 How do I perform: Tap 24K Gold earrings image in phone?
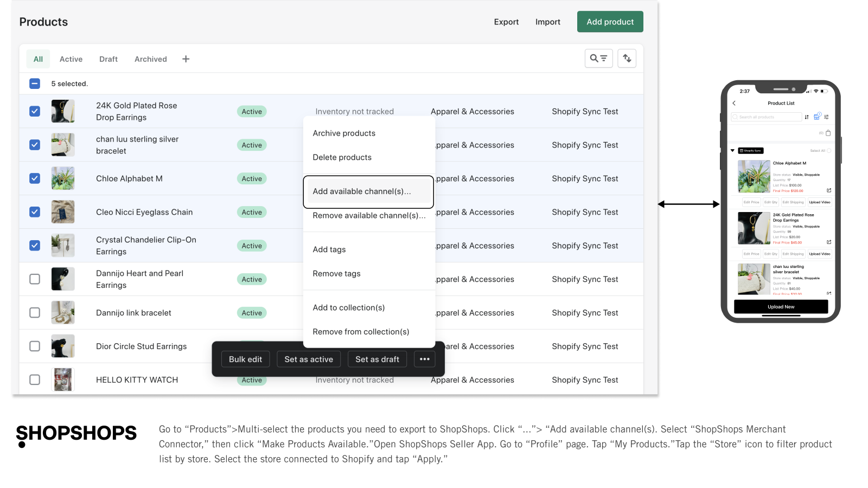[x=754, y=228]
